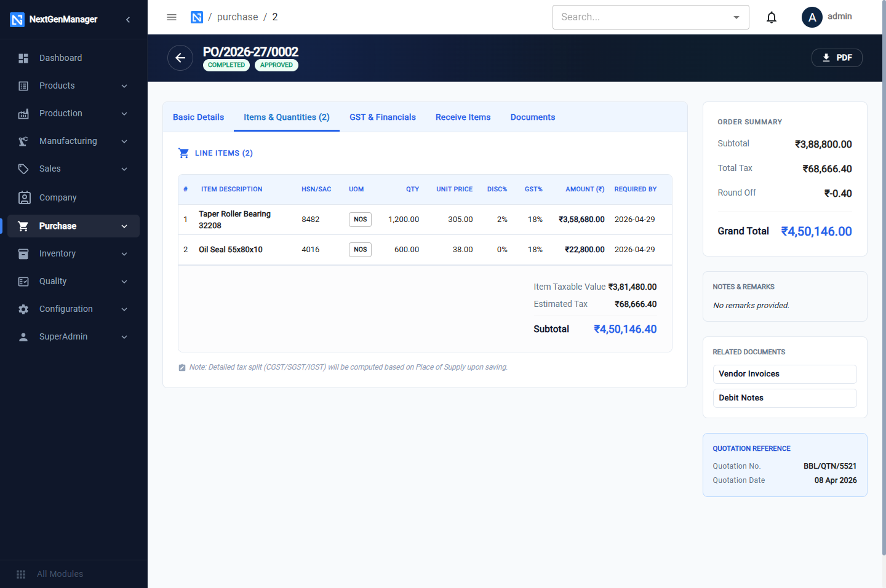Open the search box dropdown arrow
The width and height of the screenshot is (886, 588).
(x=736, y=17)
